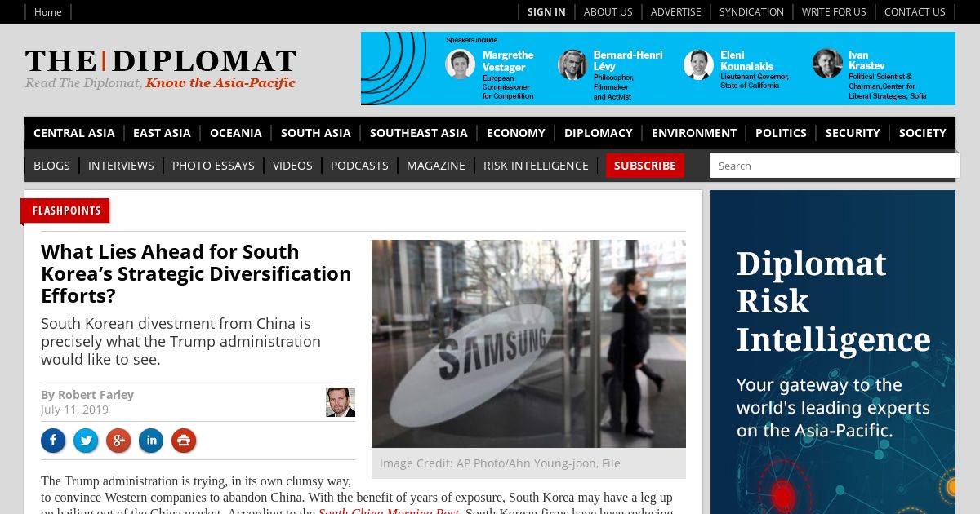Share article on LinkedIn
Screen dimensions: 980x514
click(x=151, y=441)
